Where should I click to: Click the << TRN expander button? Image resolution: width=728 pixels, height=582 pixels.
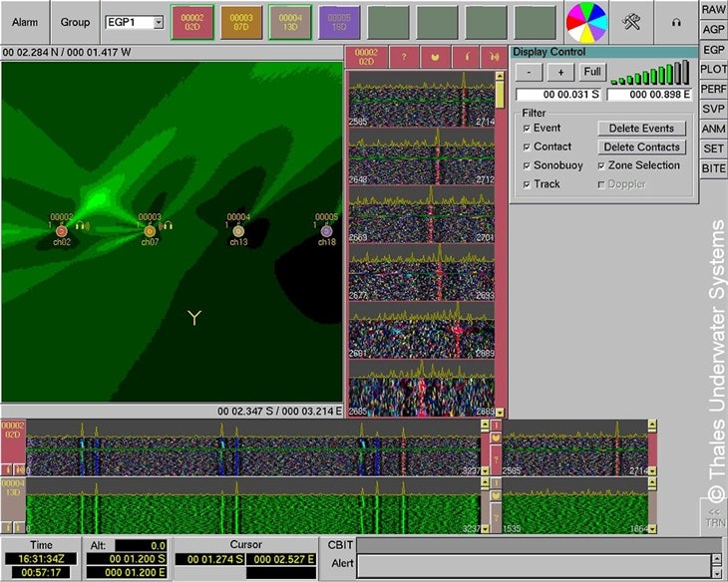(713, 516)
